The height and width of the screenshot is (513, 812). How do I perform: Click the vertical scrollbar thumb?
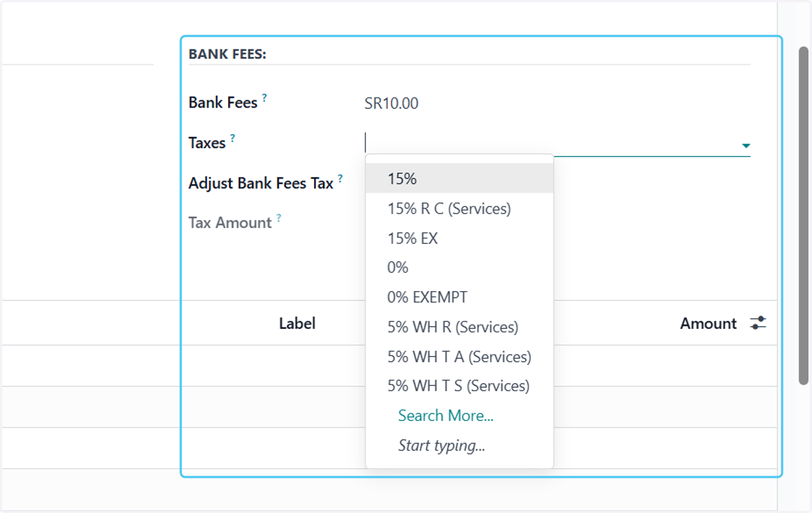[803, 216]
